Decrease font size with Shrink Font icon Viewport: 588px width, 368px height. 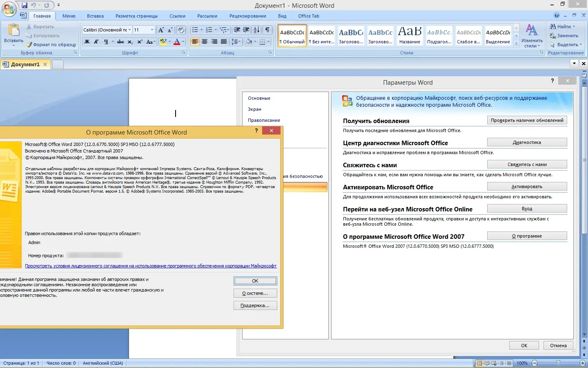[x=170, y=30]
